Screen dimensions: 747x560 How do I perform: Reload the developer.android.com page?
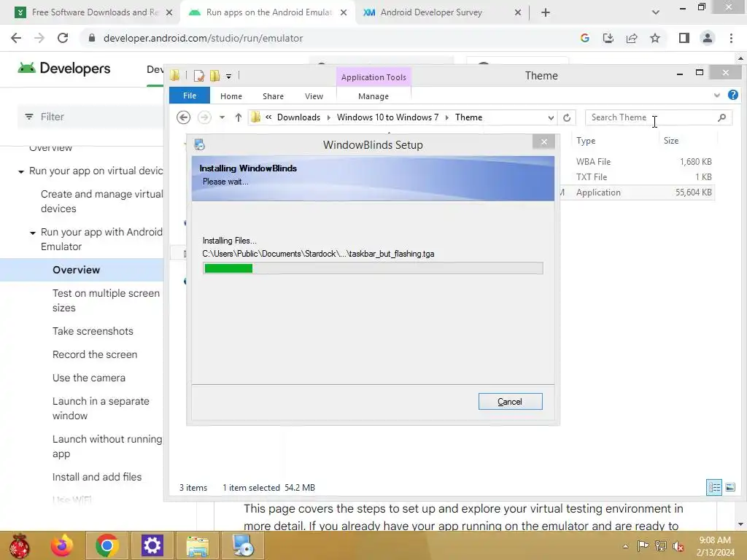[63, 38]
